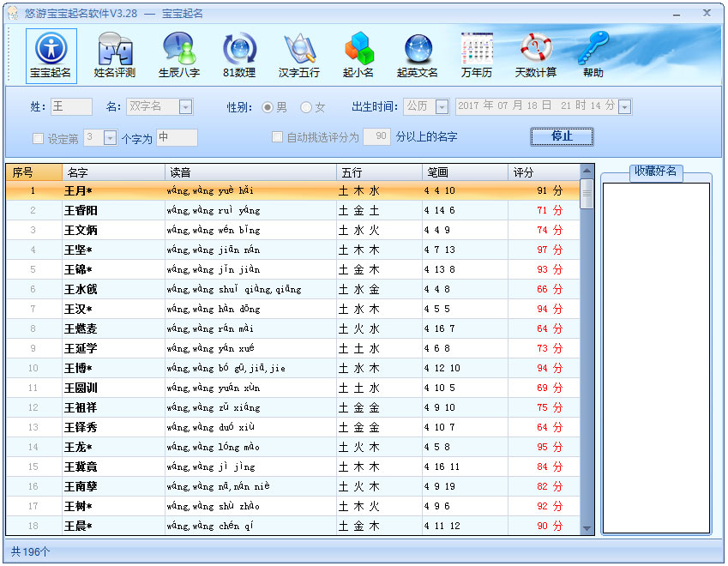Open the 汉字五行 five elements tool
728x566 pixels.
(x=299, y=55)
